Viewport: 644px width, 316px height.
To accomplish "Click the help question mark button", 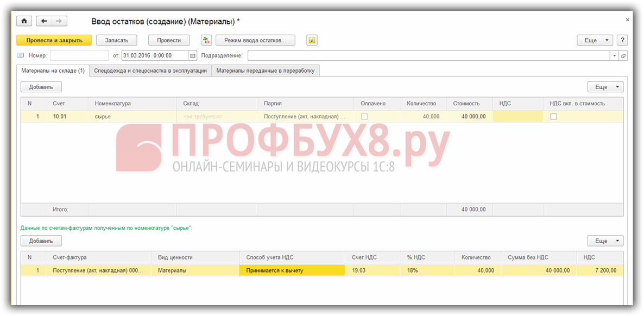I will pos(622,40).
